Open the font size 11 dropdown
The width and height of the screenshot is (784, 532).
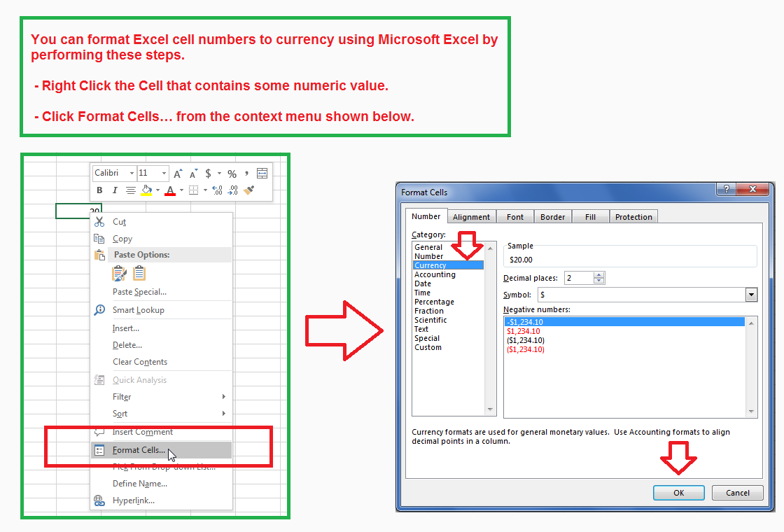pyautogui.click(x=164, y=173)
